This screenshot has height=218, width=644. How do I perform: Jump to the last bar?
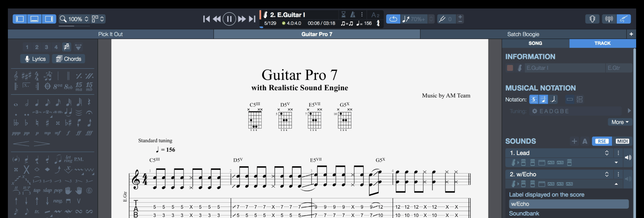[x=252, y=19]
